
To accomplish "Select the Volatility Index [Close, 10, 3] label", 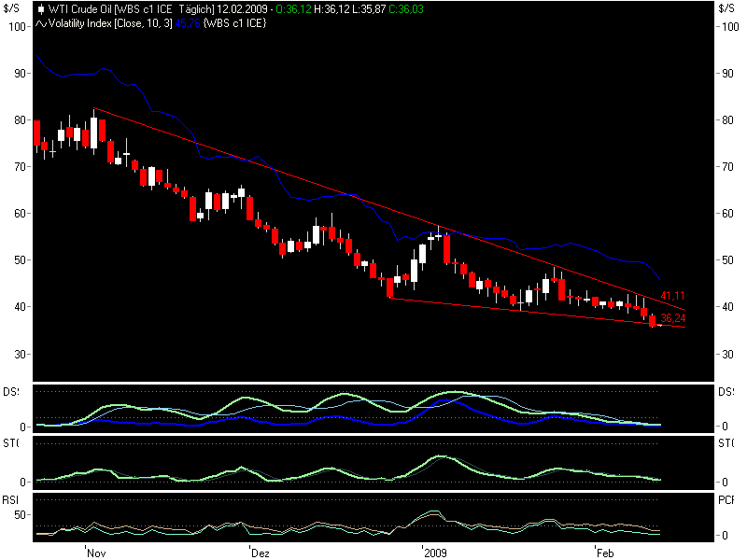I will [110, 23].
